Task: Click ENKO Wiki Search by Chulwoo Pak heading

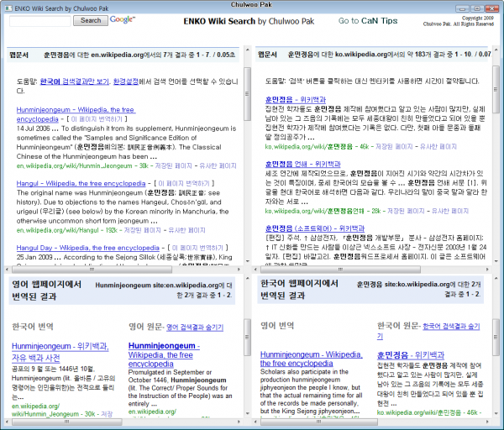Action: click(x=249, y=21)
